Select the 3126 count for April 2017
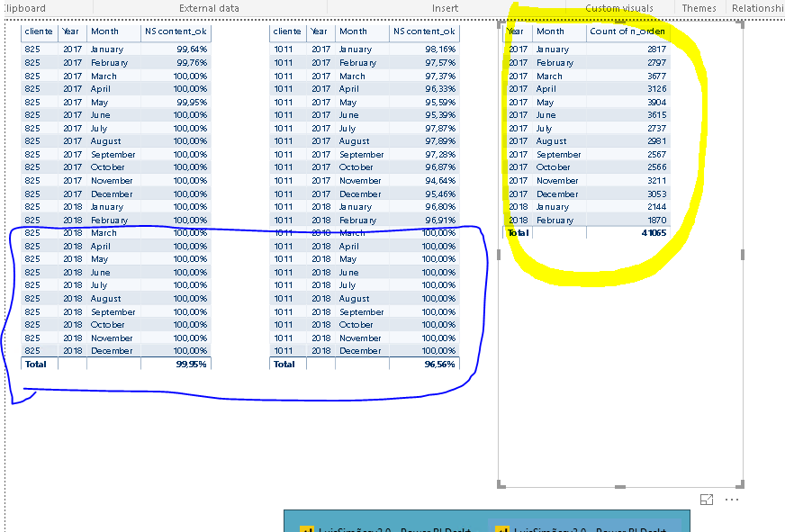The width and height of the screenshot is (785, 532). [x=656, y=88]
